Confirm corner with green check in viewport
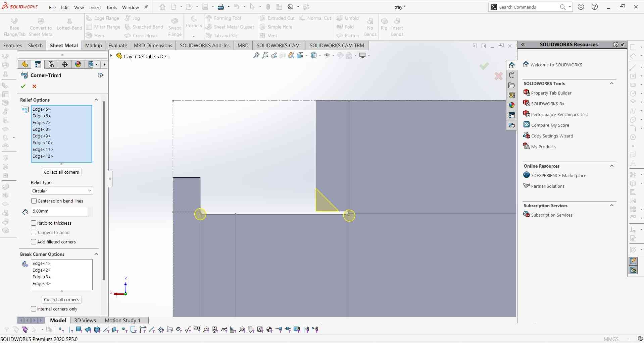644x343 pixels. click(x=484, y=66)
